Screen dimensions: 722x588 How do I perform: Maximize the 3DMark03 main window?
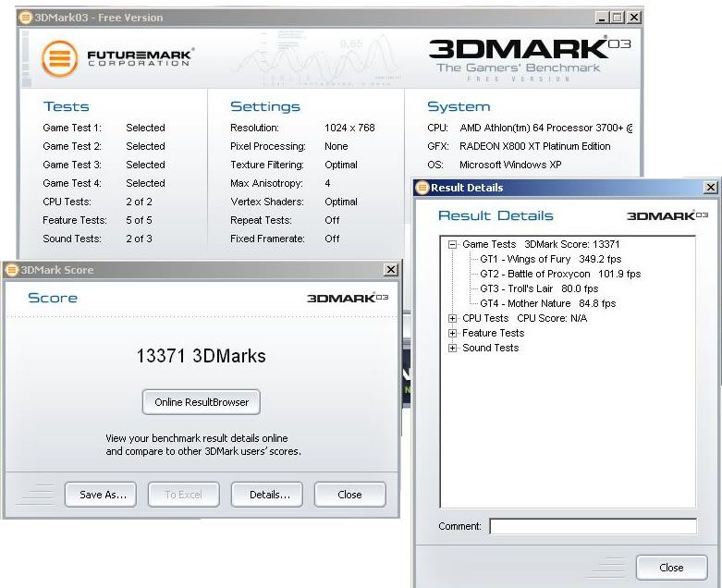(x=617, y=18)
